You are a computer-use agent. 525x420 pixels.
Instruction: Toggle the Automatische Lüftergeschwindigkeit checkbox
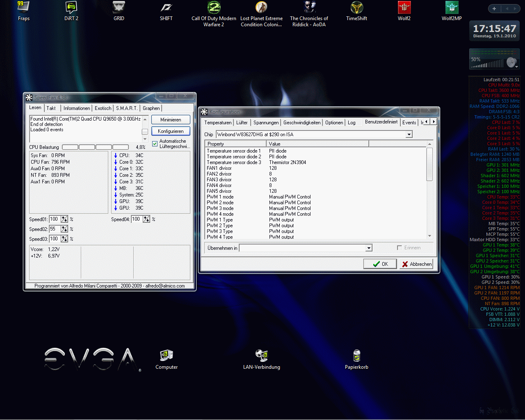155,144
